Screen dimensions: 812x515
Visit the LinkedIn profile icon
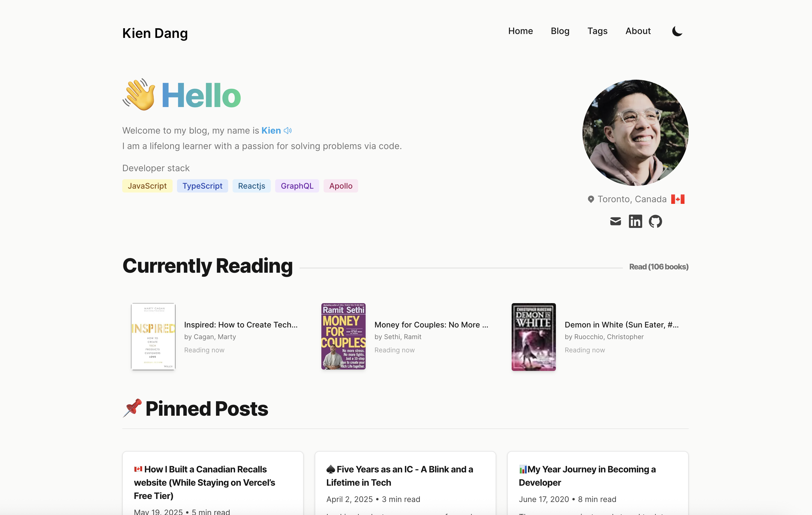coord(635,221)
